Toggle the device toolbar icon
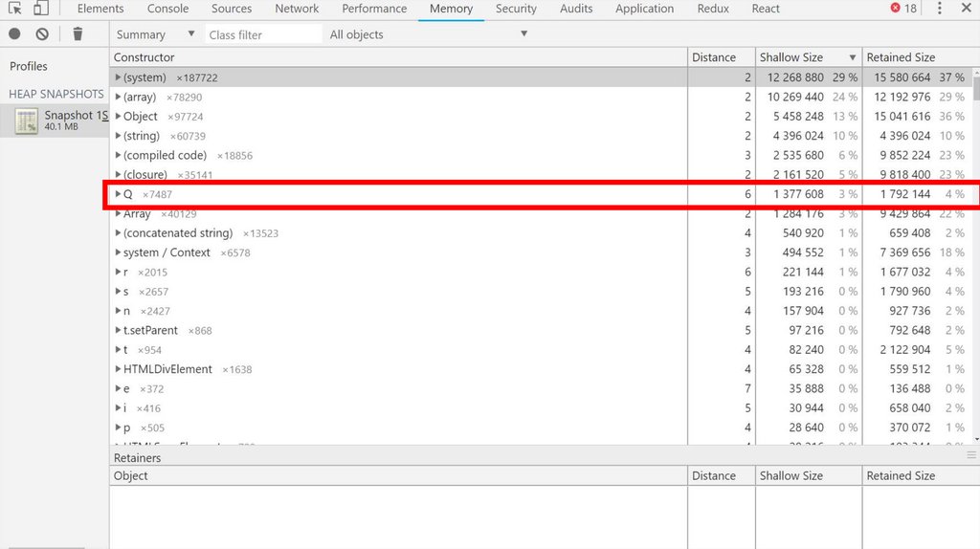Viewport: 980px width, 549px height. 41,8
